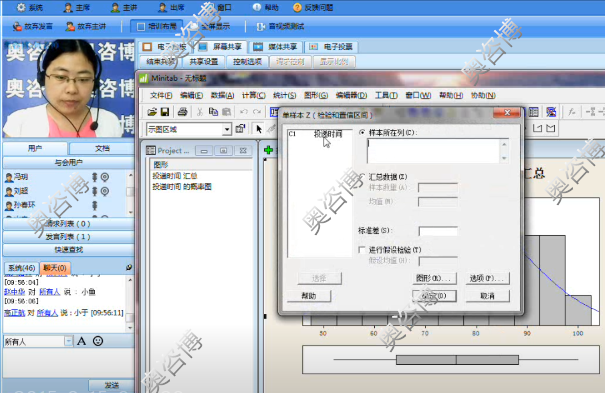This screenshot has width=605, height=393.
Task: Select the 汇总数据 radio button
Action: point(362,177)
